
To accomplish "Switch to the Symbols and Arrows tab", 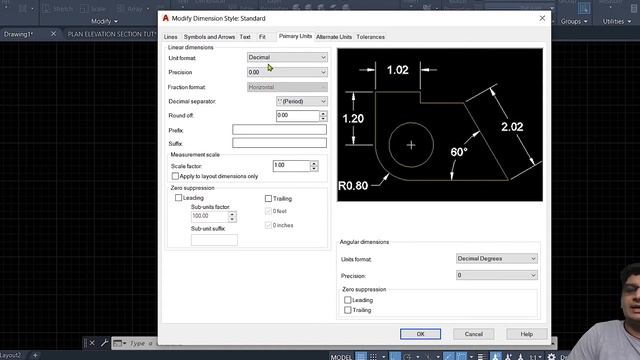I will pos(209,37).
